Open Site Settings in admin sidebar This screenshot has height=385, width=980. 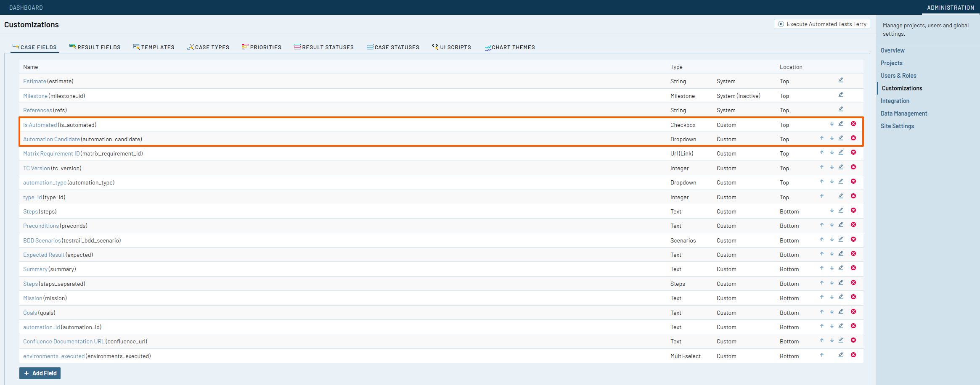click(897, 126)
